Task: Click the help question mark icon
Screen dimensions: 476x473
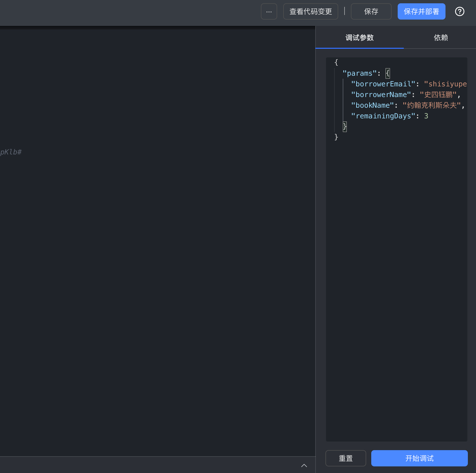Action: [x=459, y=12]
